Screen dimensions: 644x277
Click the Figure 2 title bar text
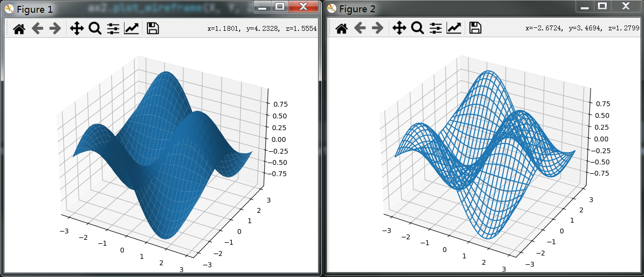coord(358,9)
